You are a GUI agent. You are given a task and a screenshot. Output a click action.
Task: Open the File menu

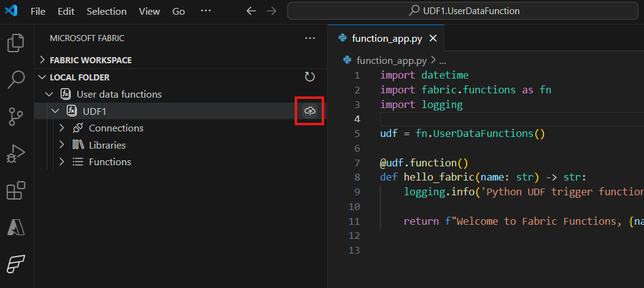click(38, 12)
